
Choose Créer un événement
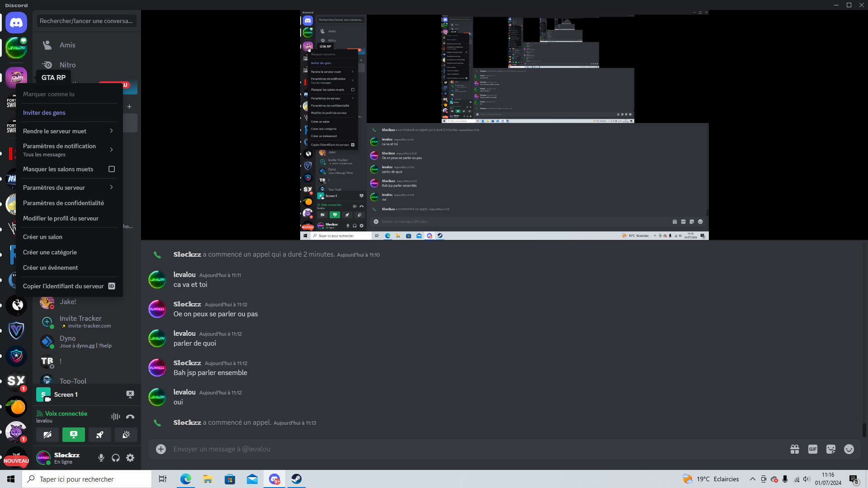coord(68,267)
